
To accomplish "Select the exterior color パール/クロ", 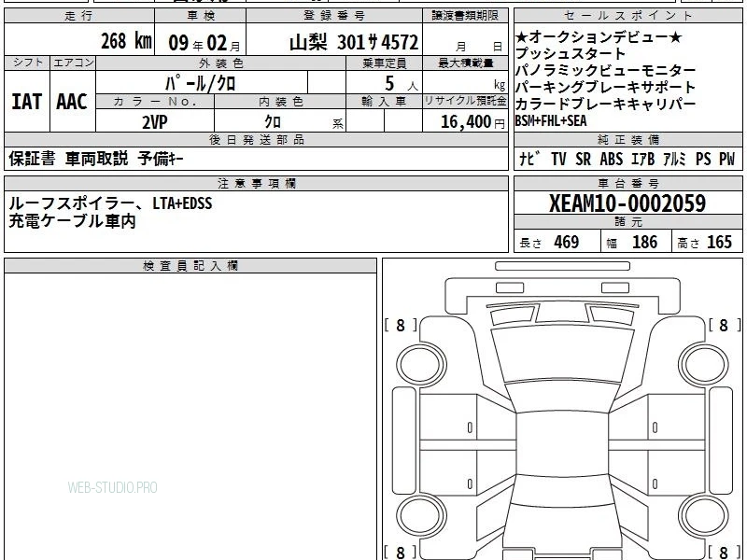I will (x=200, y=83).
